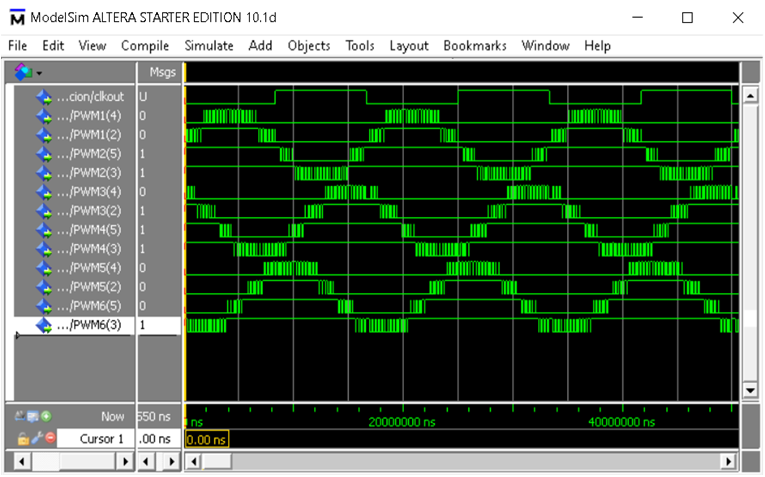
Task: Open the wave format dropdown arrow
Action: 39,73
